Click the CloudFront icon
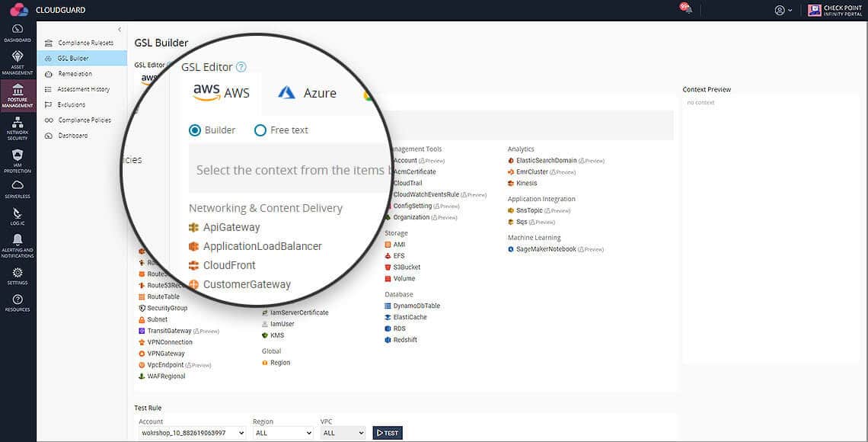This screenshot has width=868, height=442. pos(193,265)
